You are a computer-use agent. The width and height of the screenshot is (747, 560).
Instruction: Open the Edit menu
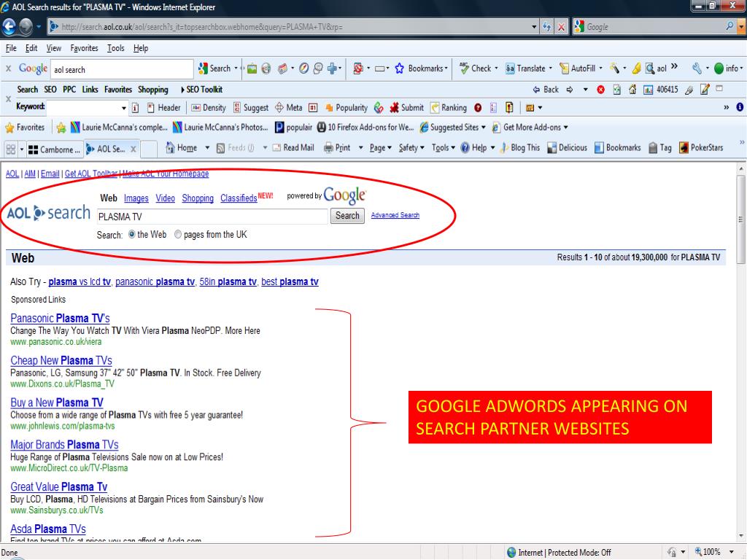tap(31, 48)
